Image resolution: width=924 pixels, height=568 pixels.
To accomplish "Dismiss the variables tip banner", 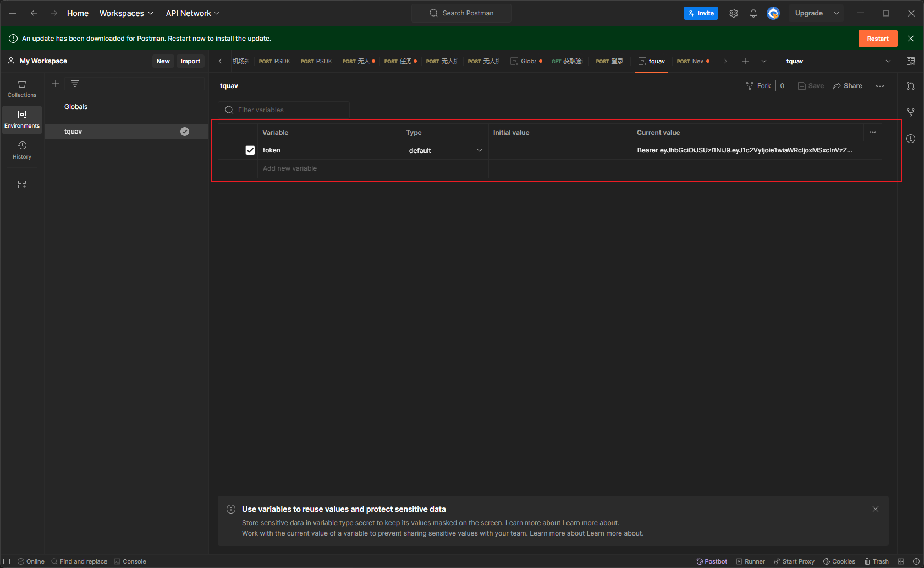I will point(876,509).
